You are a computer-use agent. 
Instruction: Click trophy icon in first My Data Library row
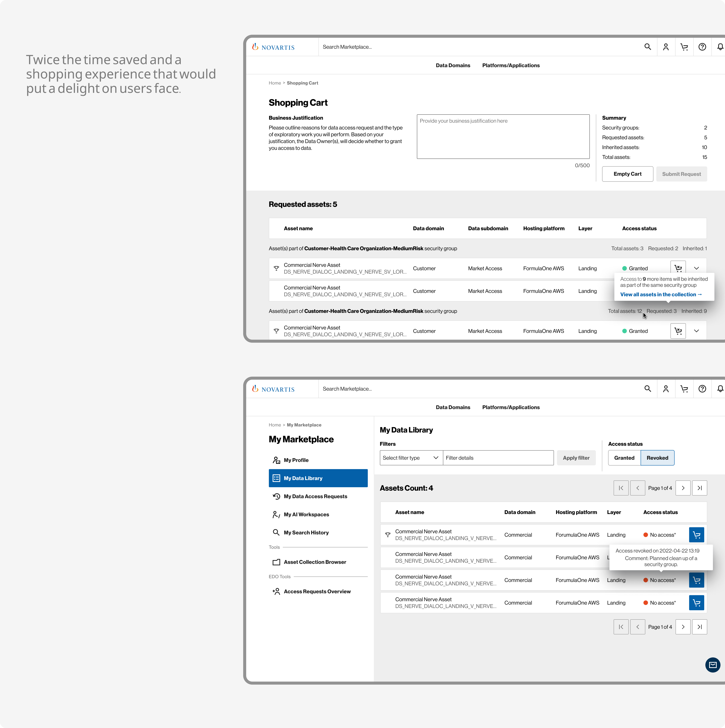coord(388,534)
